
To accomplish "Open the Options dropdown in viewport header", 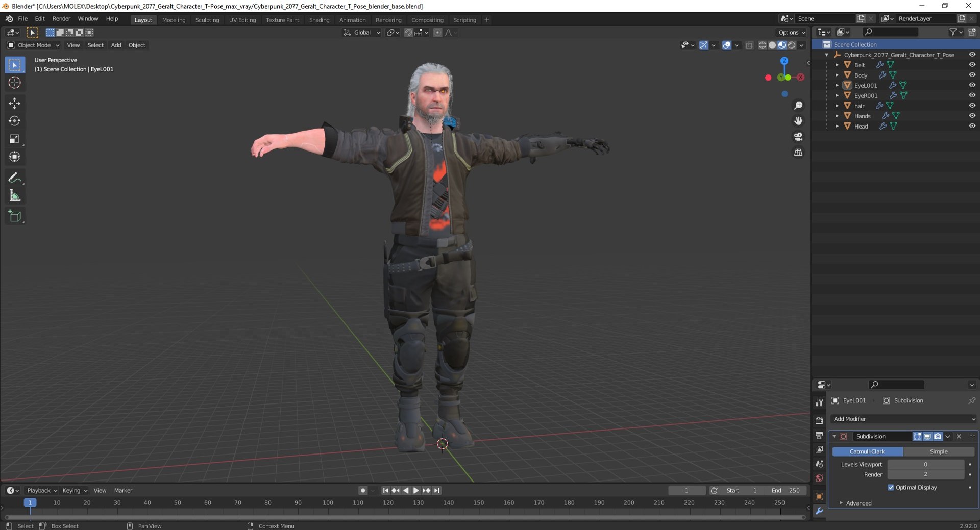I will click(x=792, y=33).
